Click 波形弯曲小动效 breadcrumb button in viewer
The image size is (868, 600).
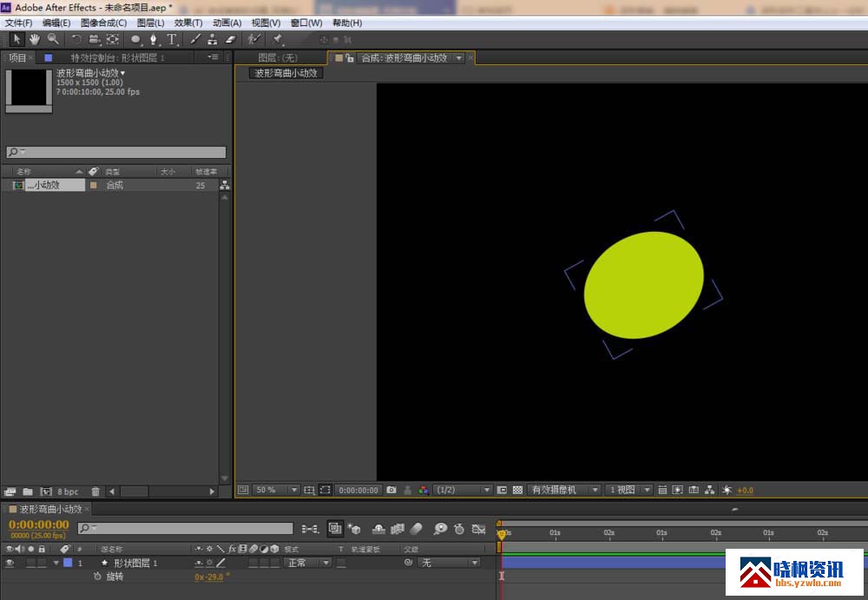point(286,73)
